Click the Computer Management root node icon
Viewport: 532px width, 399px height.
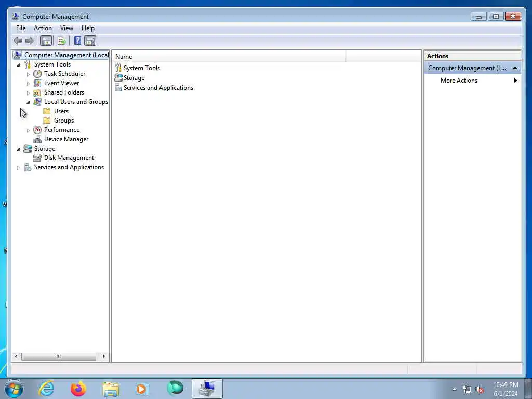point(17,55)
